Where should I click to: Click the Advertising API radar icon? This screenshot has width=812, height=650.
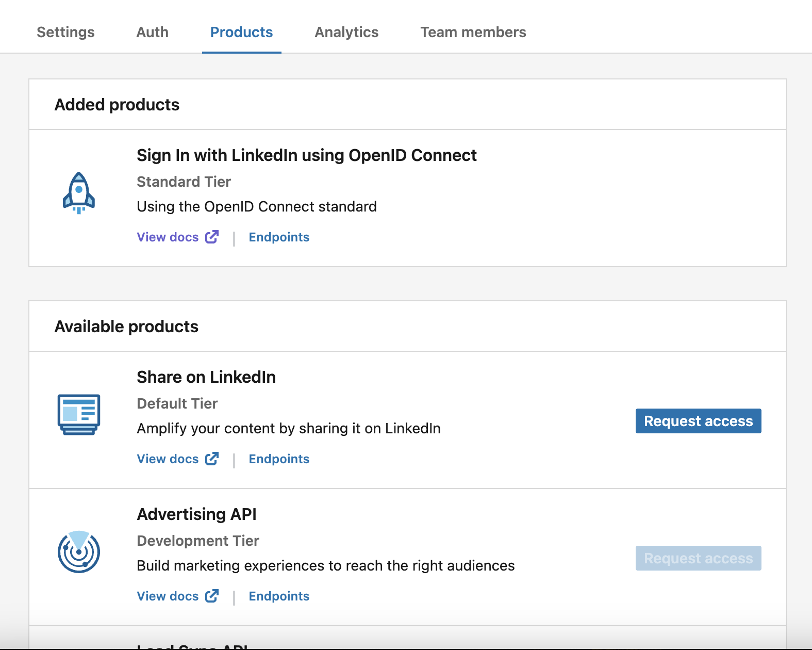pyautogui.click(x=78, y=552)
